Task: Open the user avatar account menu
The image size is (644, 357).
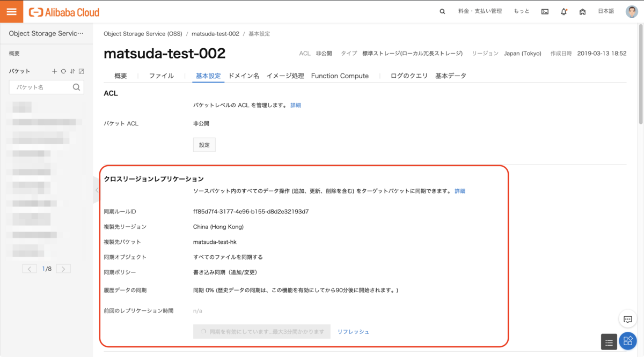Action: pyautogui.click(x=632, y=11)
